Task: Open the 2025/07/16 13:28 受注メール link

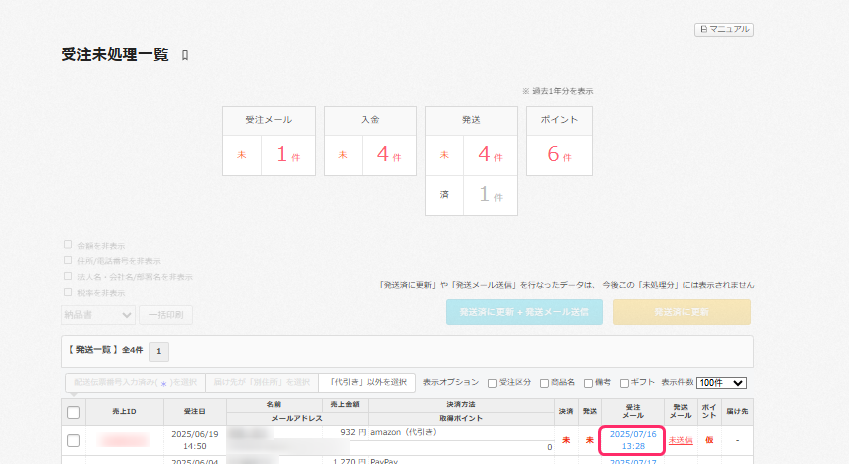Action: [x=632, y=440]
